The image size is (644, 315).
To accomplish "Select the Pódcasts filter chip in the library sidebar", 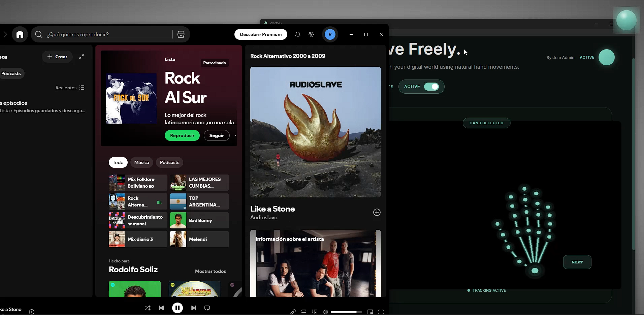I will pos(11,73).
